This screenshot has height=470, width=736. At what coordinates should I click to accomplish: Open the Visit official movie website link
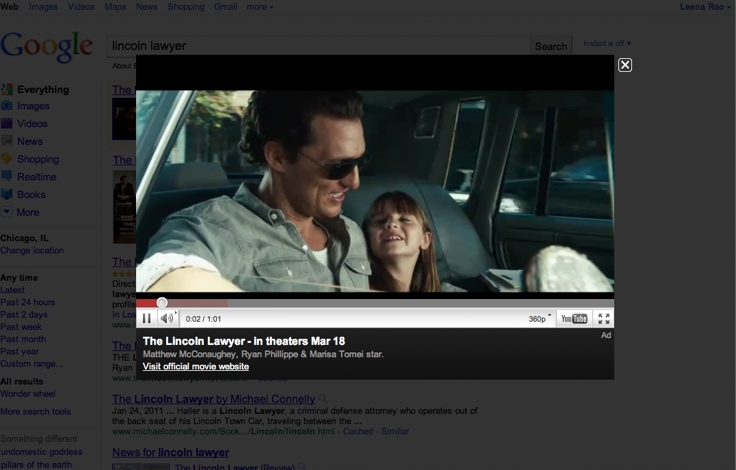click(196, 366)
